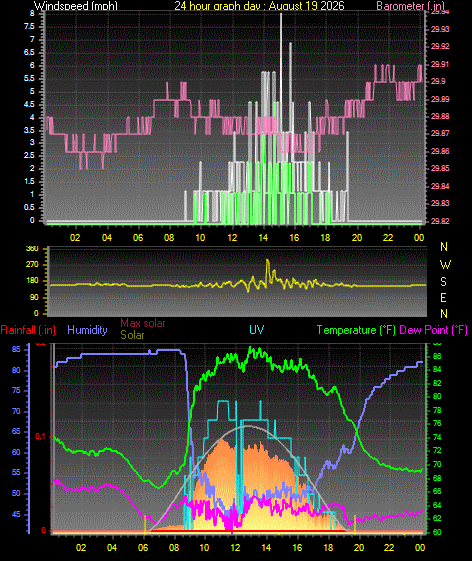
Task: Click the 29.85 barometer axis value
Action: tap(440, 168)
